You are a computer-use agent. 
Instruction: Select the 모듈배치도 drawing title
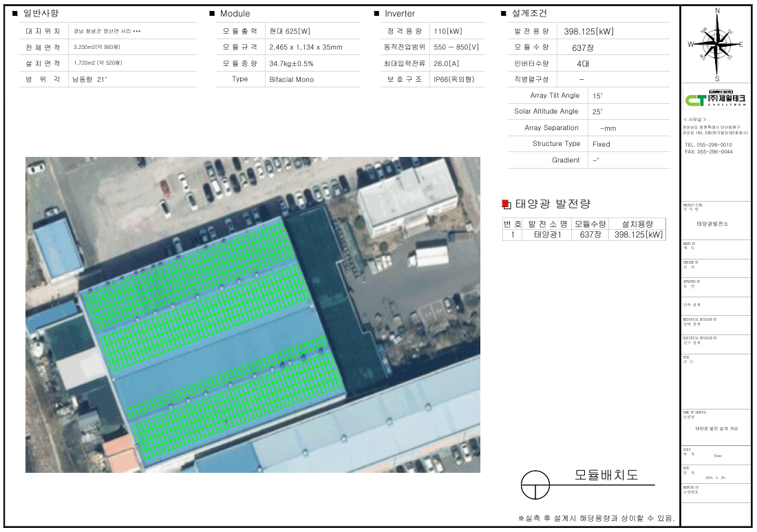pos(606,475)
